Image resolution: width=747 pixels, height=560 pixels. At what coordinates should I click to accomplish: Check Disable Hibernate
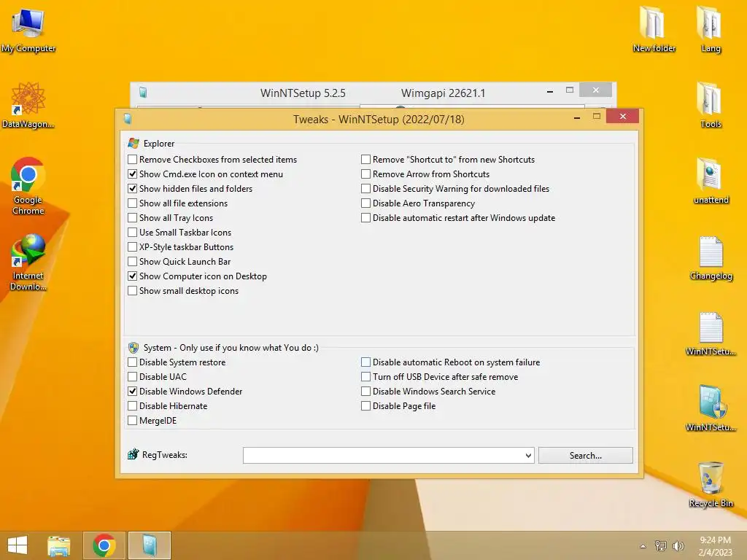pyautogui.click(x=133, y=405)
